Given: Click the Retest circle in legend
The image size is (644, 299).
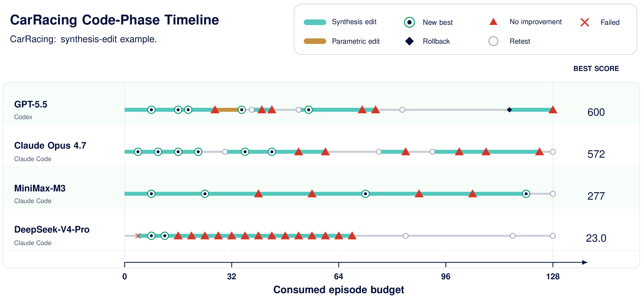Looking at the screenshot, I should [x=493, y=41].
